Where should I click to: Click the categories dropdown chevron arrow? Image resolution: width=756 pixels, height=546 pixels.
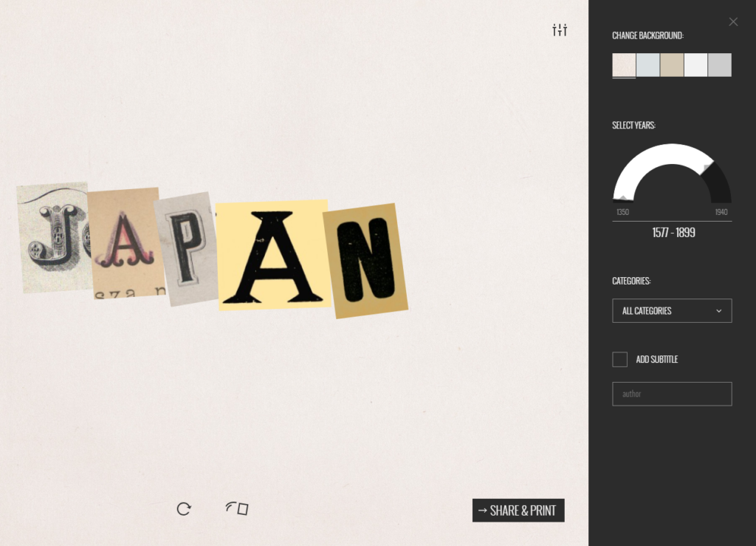[718, 310]
